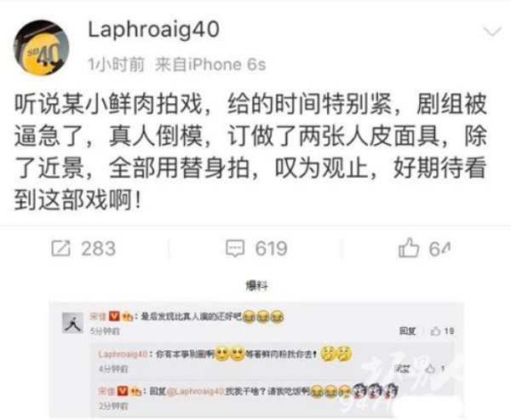Open the repost count 283
Viewport: 511px width, 420px height.
click(99, 249)
